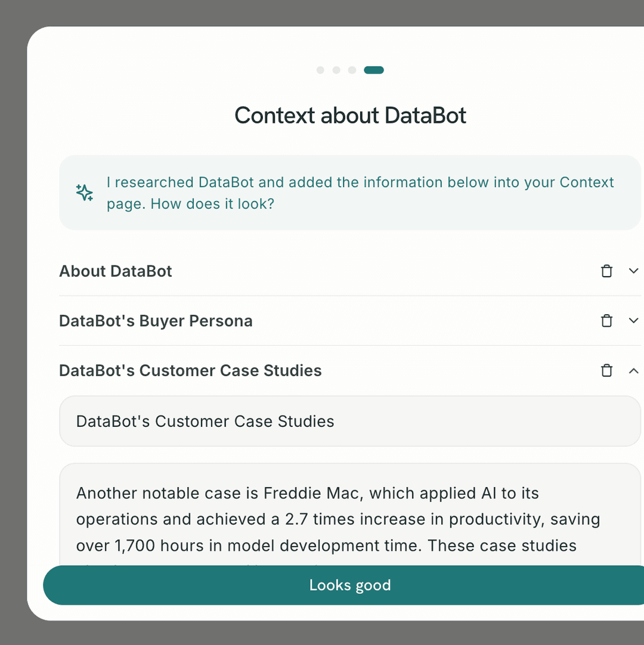Click DataBot's Customer Case Studies section heading
The image size is (644, 645).
click(190, 371)
